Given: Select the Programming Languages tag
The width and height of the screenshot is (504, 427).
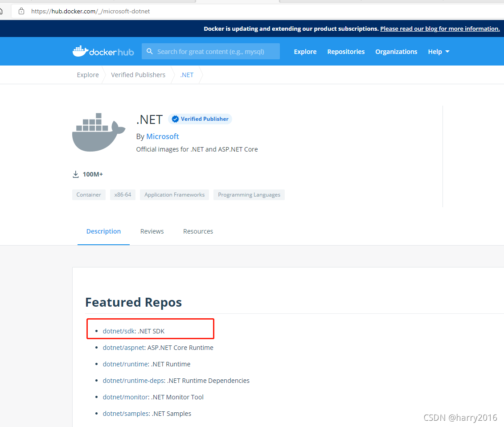Looking at the screenshot, I should coord(249,195).
